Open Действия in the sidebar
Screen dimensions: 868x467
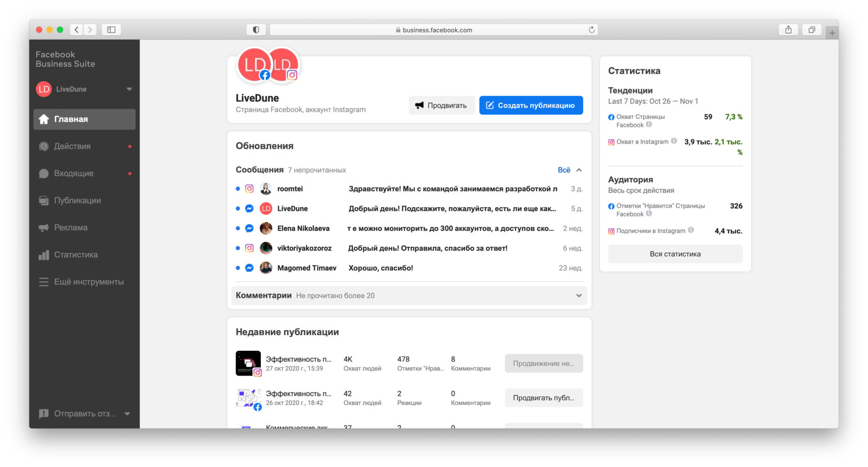[44, 146]
